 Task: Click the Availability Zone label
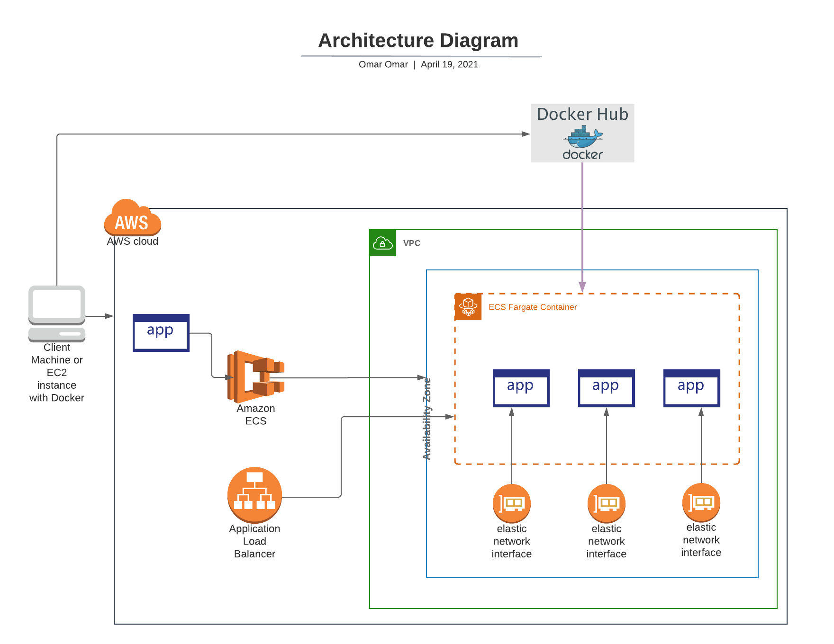point(428,416)
